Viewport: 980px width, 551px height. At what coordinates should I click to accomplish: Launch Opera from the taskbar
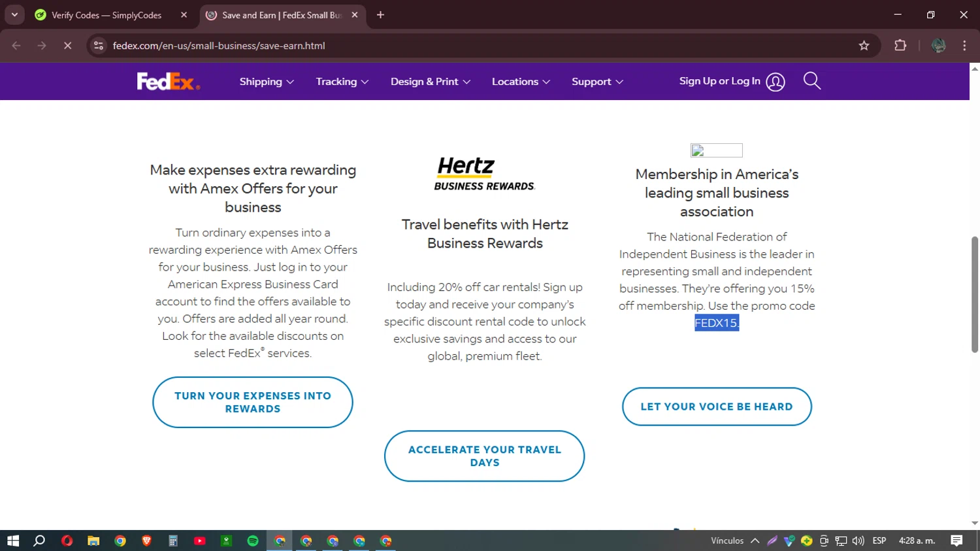coord(67,541)
